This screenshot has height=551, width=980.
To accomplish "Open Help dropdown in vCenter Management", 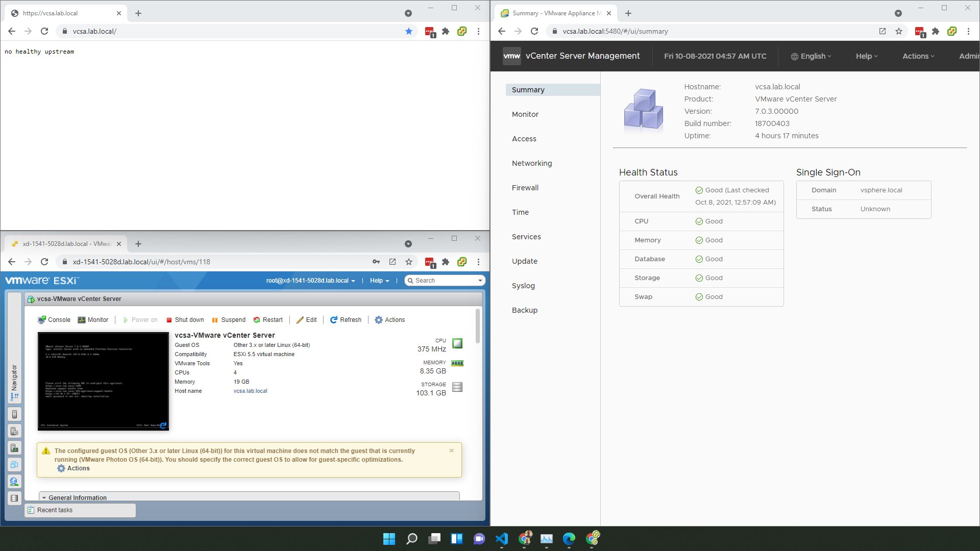I will click(x=867, y=56).
